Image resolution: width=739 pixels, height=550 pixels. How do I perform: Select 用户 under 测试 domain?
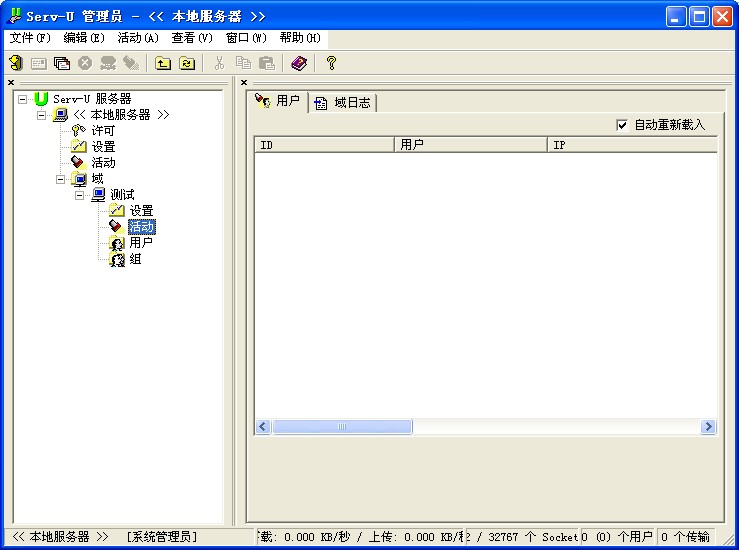141,243
